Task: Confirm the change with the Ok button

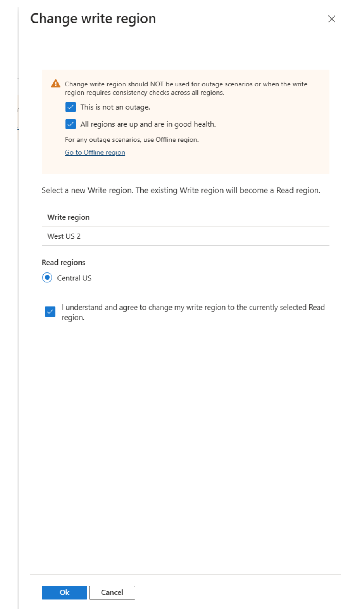Action: (64, 593)
